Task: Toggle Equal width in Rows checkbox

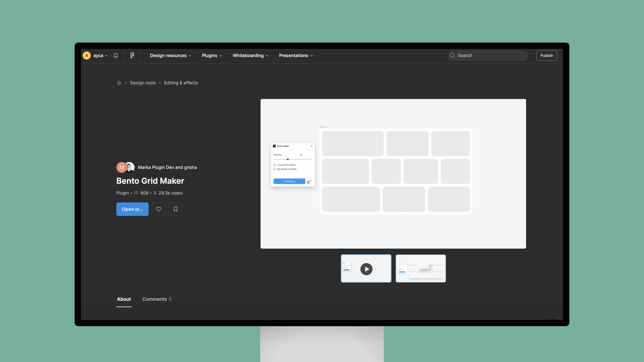Action: (275, 165)
